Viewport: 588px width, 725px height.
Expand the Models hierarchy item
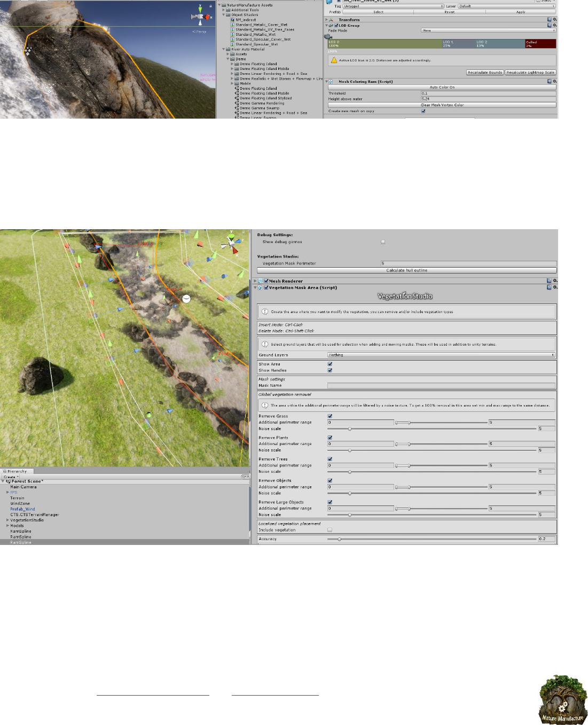point(7,526)
